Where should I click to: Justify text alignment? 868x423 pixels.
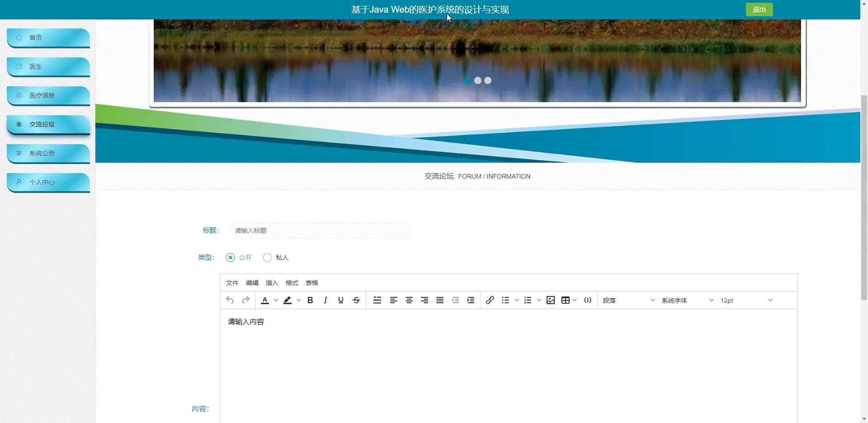(440, 300)
